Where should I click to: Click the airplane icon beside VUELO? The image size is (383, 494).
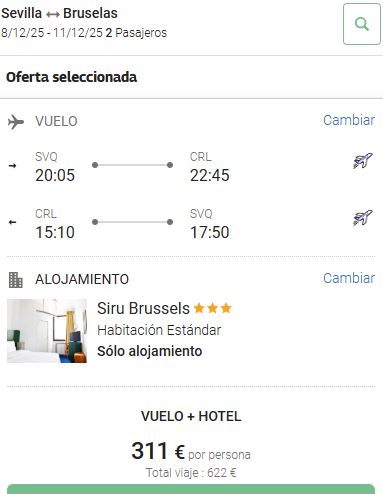[16, 122]
